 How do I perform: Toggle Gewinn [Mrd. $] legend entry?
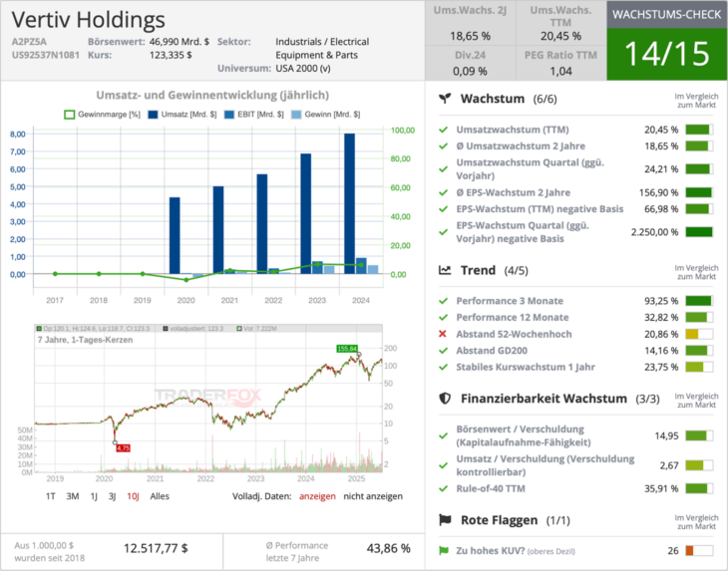[325, 115]
